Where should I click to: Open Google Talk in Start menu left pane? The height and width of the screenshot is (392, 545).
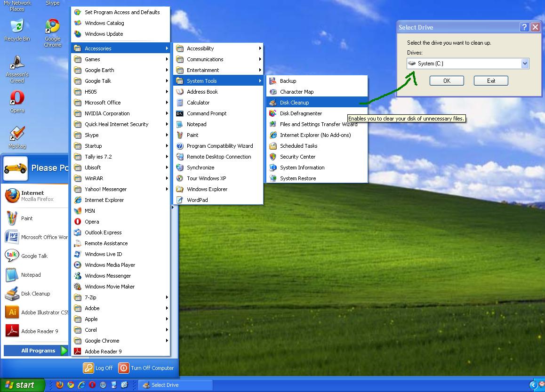click(35, 256)
